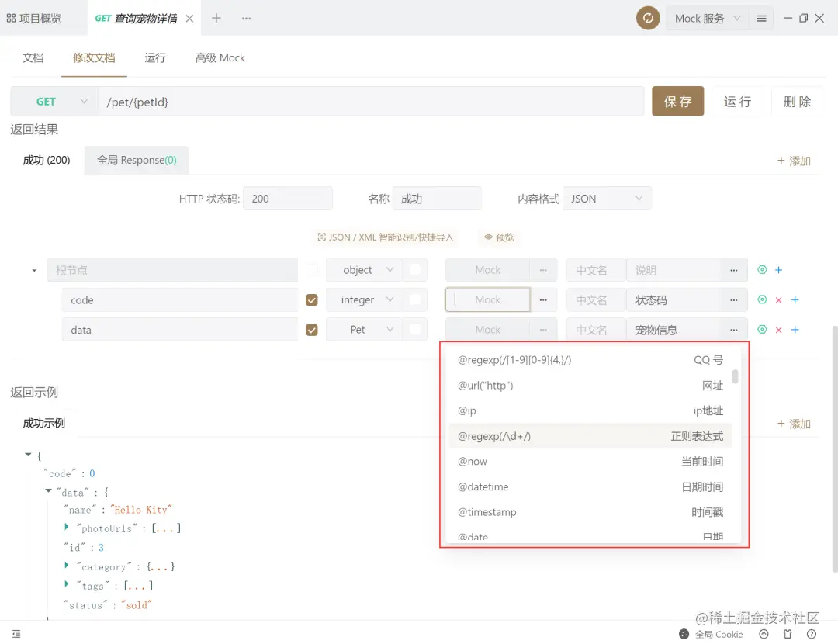Expand the photoUrls array in example JSON
Image resolution: width=838 pixels, height=644 pixels.
pyautogui.click(x=67, y=527)
